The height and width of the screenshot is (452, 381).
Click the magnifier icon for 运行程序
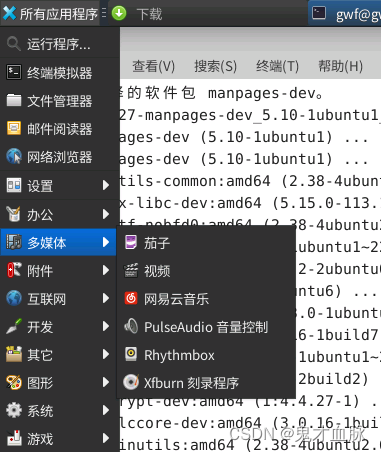coord(14,44)
